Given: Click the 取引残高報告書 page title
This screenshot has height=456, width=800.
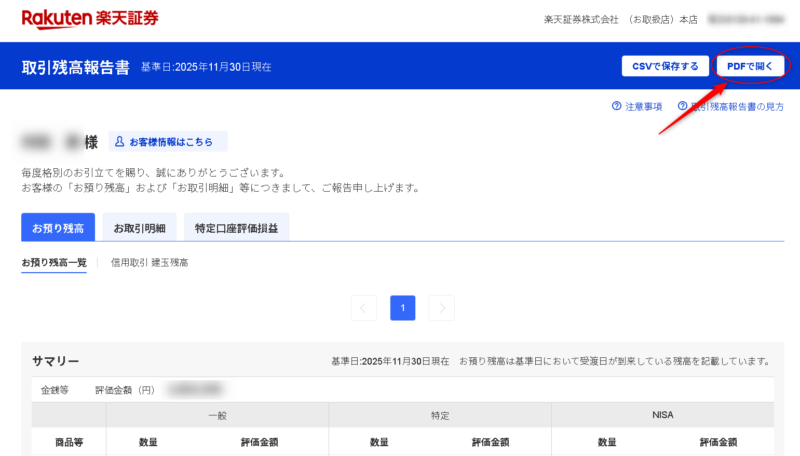Looking at the screenshot, I should [75, 67].
